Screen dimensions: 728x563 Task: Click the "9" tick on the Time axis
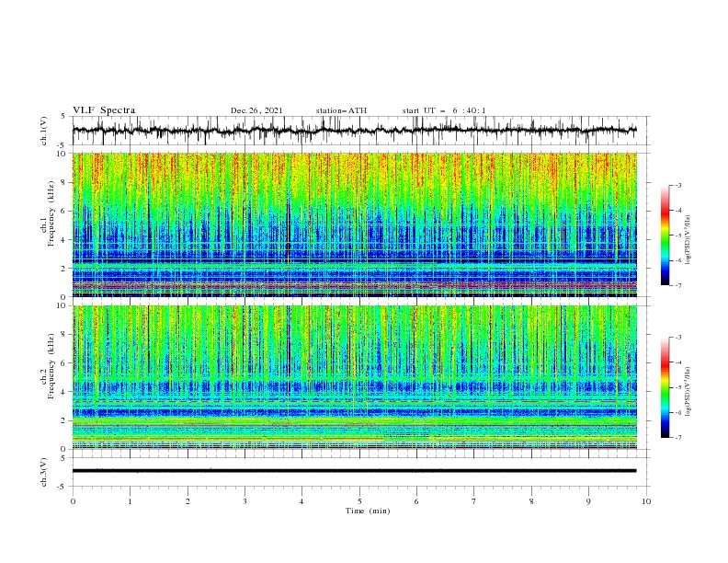588,501
